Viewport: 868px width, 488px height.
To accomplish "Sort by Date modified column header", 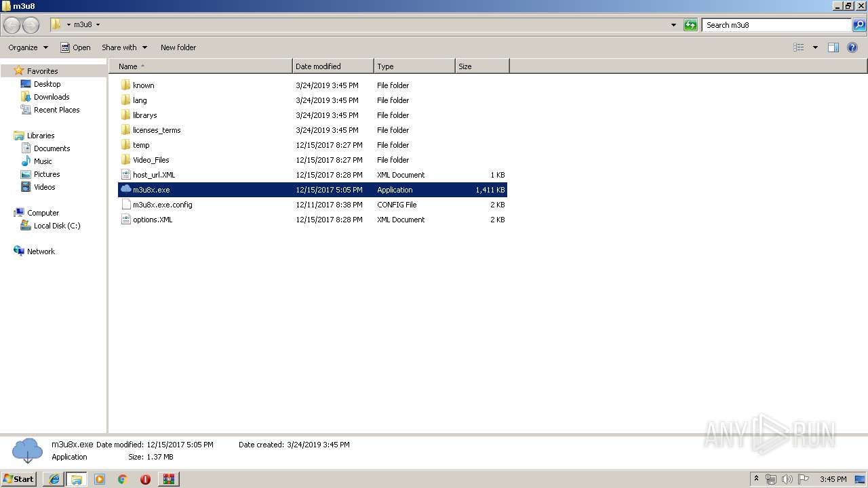I will 333,66.
